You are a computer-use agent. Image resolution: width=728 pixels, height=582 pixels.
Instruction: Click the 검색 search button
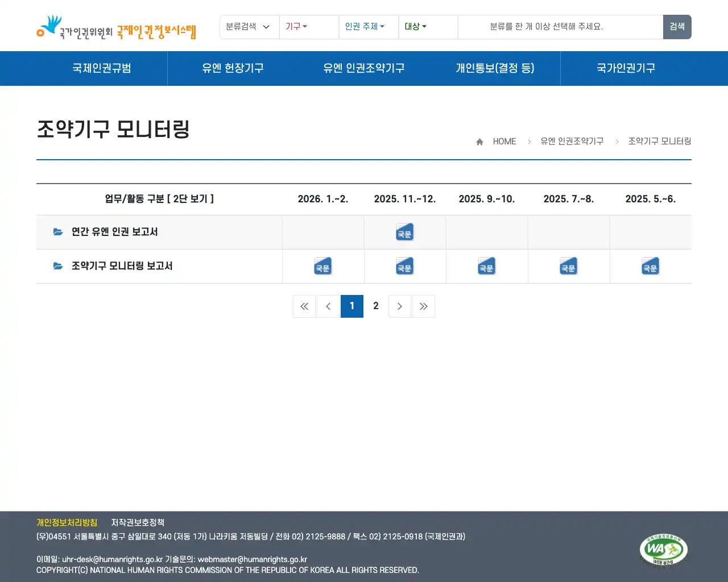point(677,27)
